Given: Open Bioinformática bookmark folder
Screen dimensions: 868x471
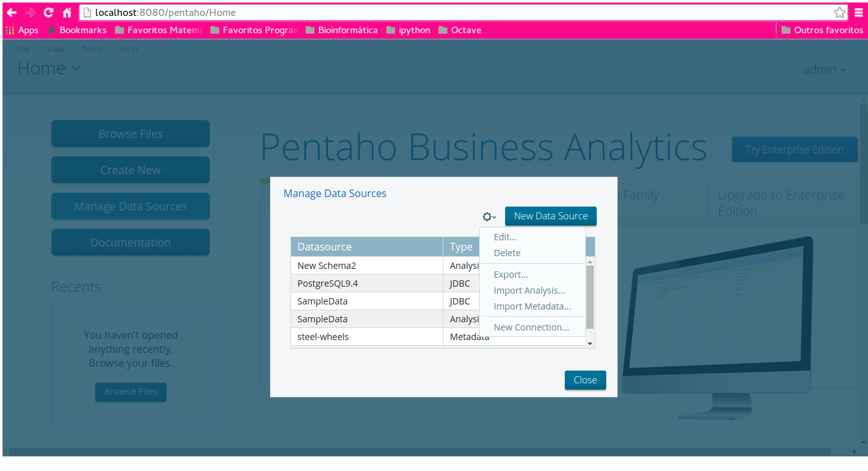Looking at the screenshot, I should click(341, 30).
